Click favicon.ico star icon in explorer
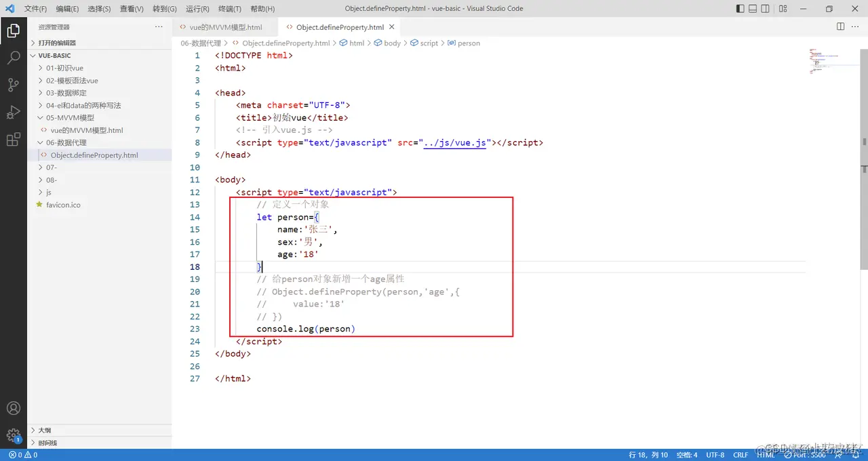 pos(39,204)
